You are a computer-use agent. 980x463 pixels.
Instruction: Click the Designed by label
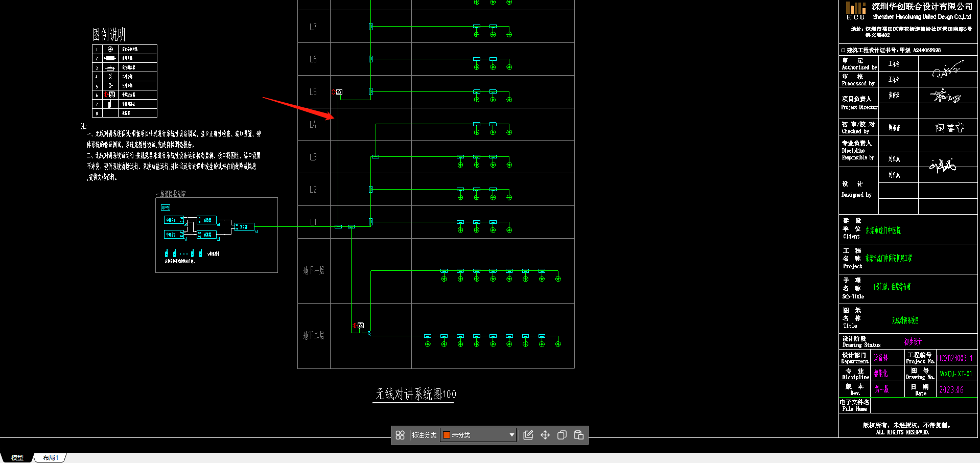856,195
